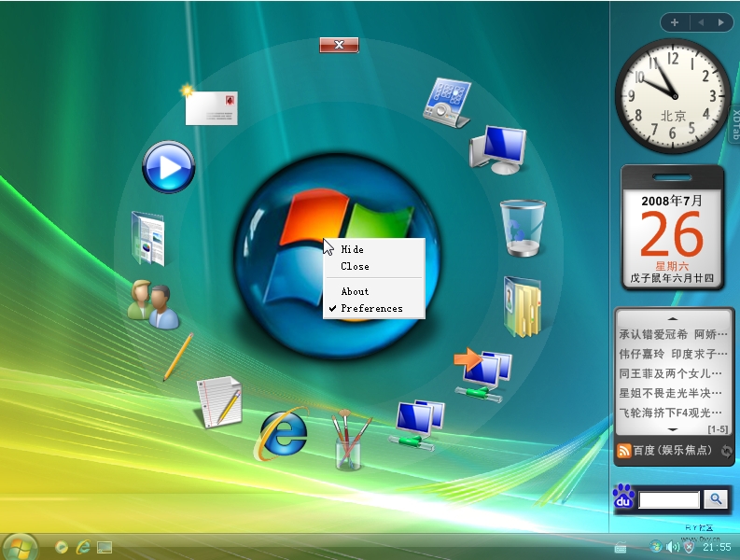Open headline '同王菲及两个女儿…'
Image resolution: width=740 pixels, height=560 pixels.
(670, 373)
